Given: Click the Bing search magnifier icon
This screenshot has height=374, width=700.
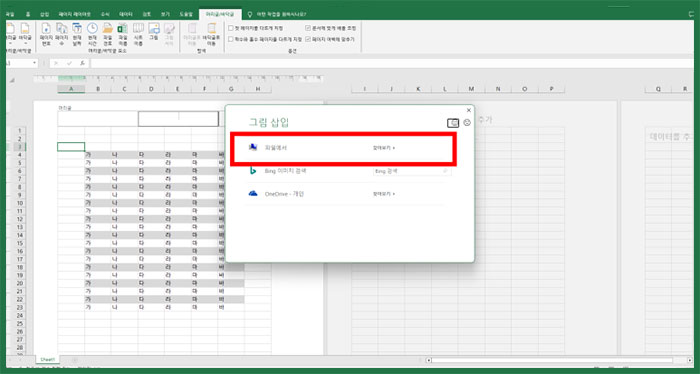Looking at the screenshot, I should pyautogui.click(x=446, y=171).
